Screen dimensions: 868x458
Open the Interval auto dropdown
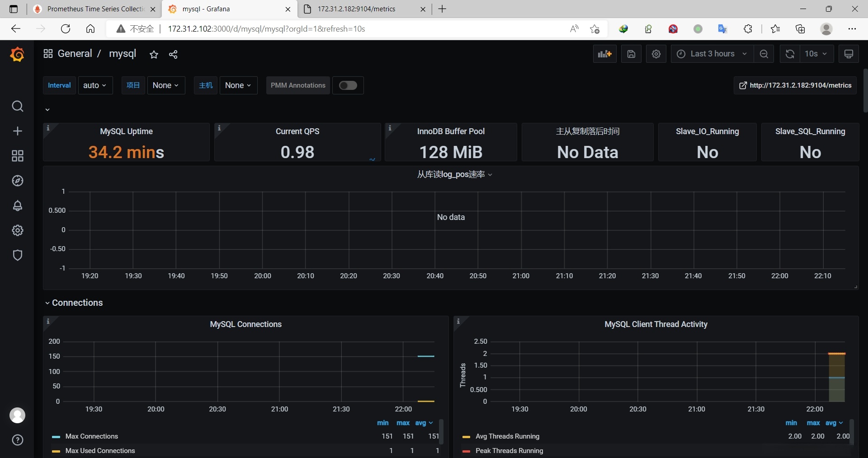95,85
